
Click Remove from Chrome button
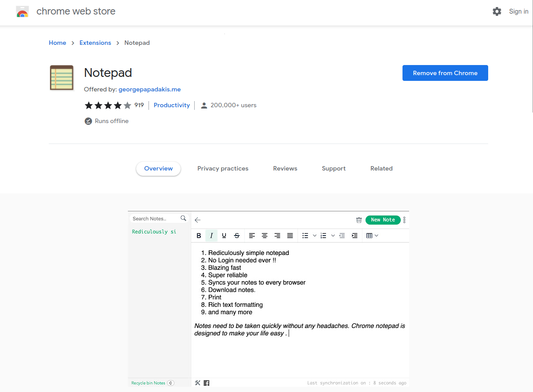tap(445, 73)
